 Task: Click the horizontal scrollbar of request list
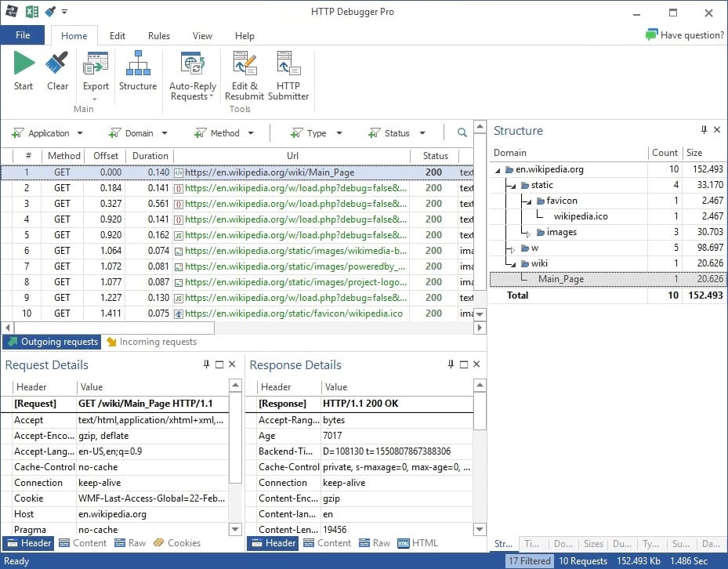[114, 328]
